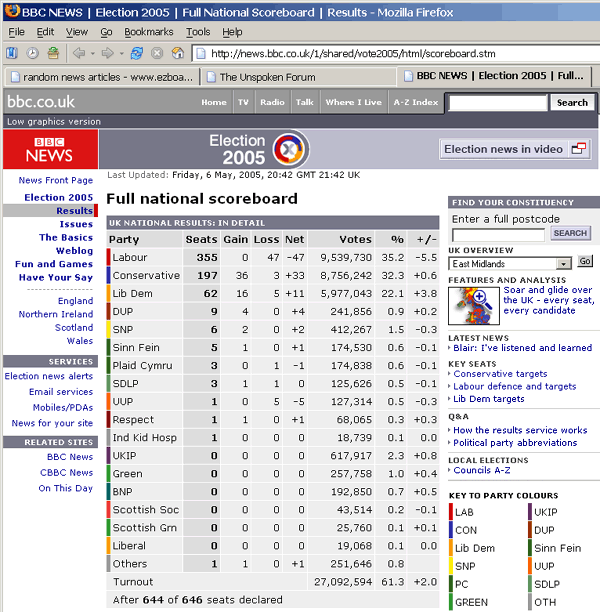Open News Front Page link
Image resolution: width=600 pixels, height=612 pixels.
coord(56,180)
